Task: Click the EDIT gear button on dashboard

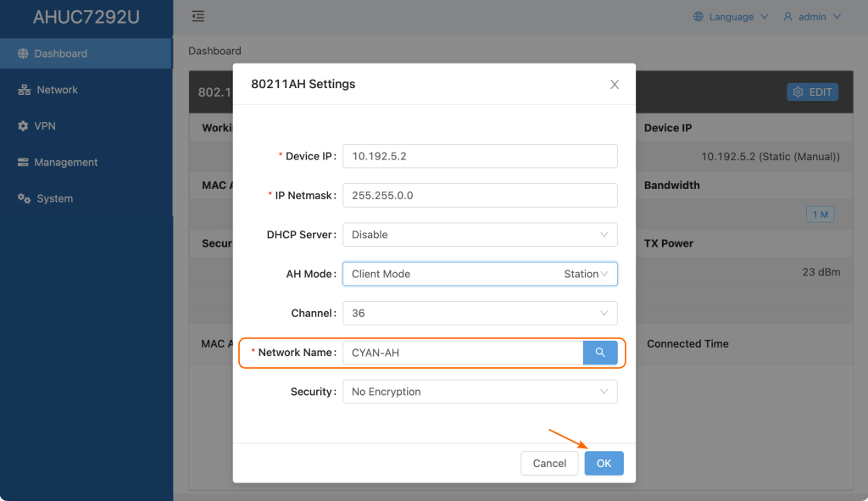Action: point(812,92)
